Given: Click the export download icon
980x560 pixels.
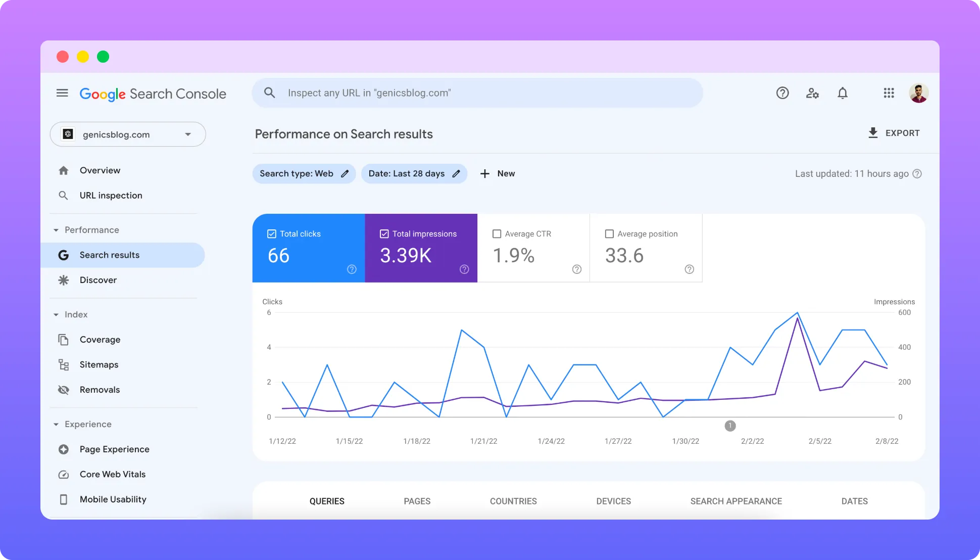Looking at the screenshot, I should (x=873, y=133).
